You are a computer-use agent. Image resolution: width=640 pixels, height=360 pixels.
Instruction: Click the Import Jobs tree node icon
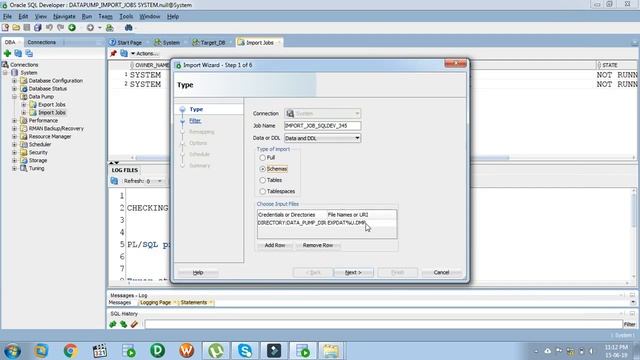pyautogui.click(x=33, y=113)
